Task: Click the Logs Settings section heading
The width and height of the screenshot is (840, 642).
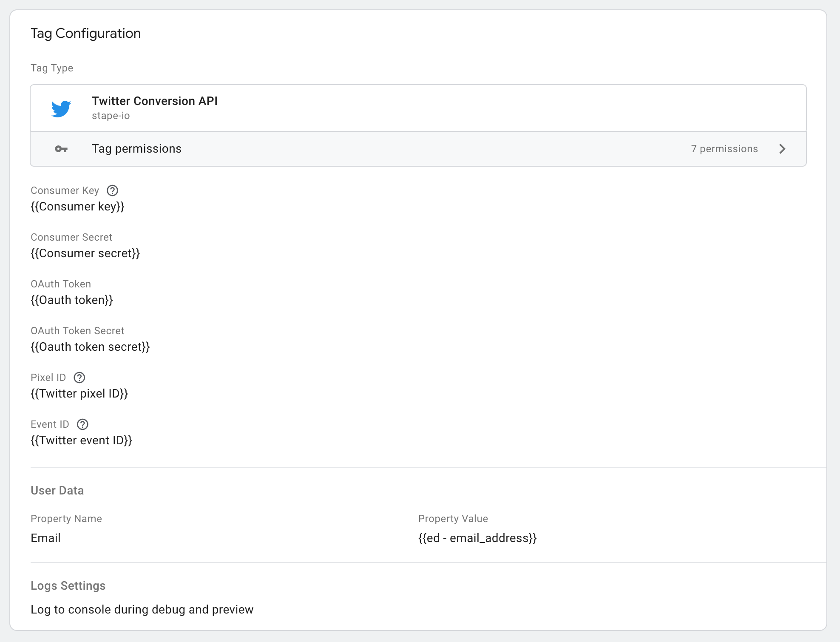Action: (68, 586)
